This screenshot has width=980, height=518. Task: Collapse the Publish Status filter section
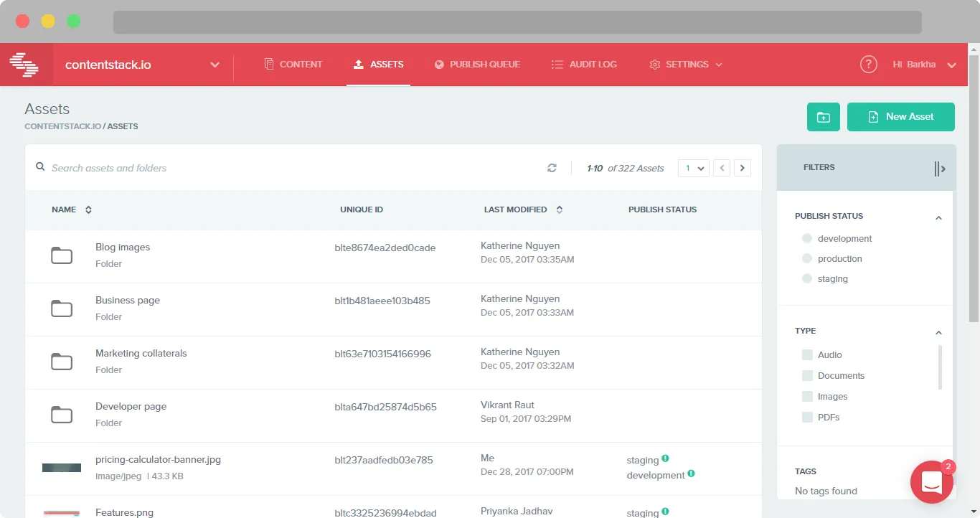938,217
